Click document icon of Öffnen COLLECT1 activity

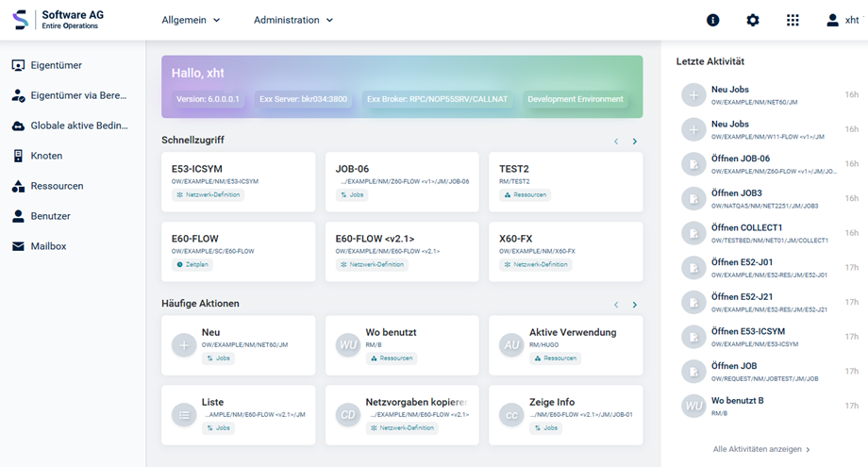coord(693,234)
